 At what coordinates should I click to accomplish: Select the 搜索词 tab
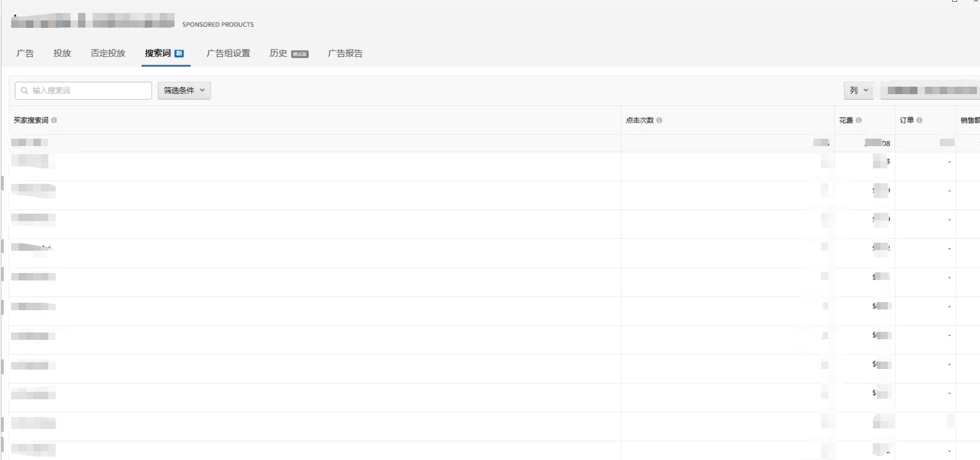point(157,53)
